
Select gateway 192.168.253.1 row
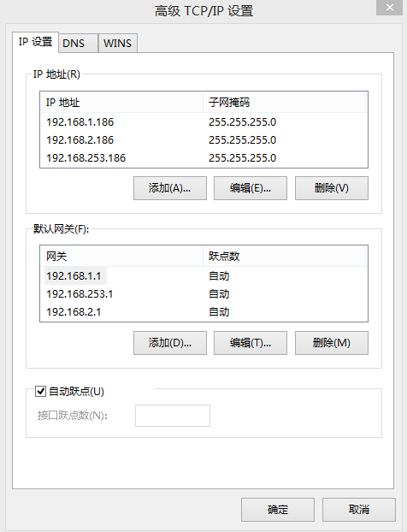tap(203, 294)
